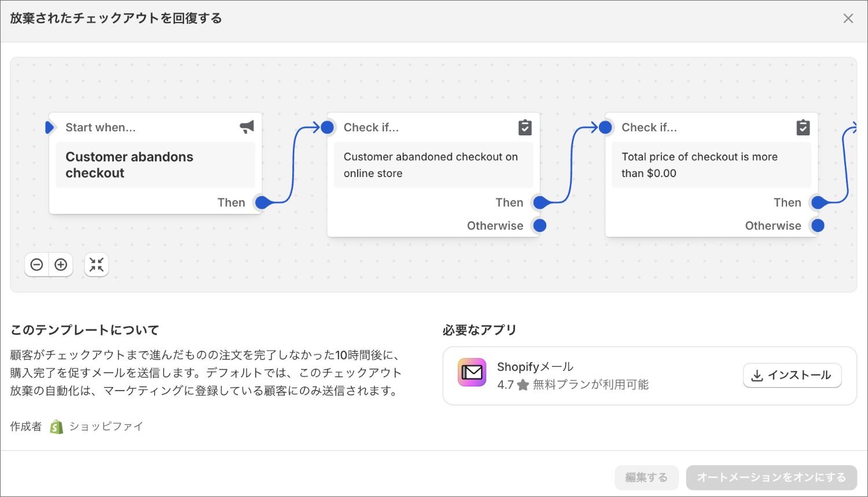868x497 pixels.
Task: Click Otherwise label on online store check card
Action: coord(495,226)
